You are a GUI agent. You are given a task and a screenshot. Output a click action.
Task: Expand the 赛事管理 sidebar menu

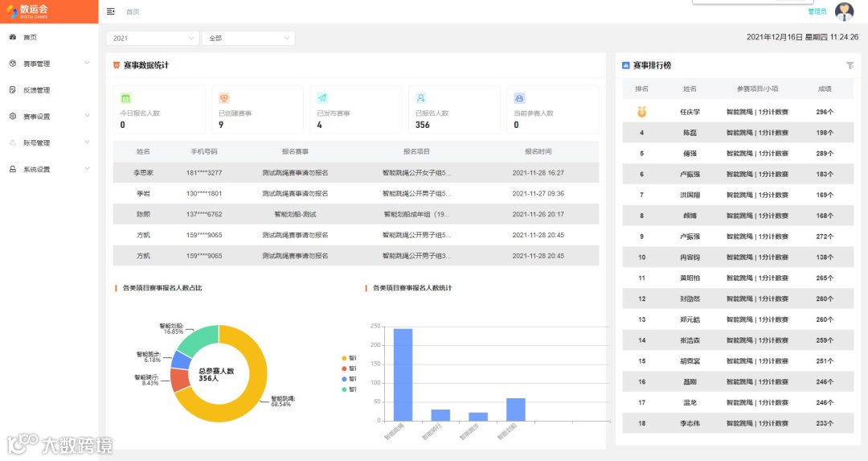pyautogui.click(x=49, y=64)
